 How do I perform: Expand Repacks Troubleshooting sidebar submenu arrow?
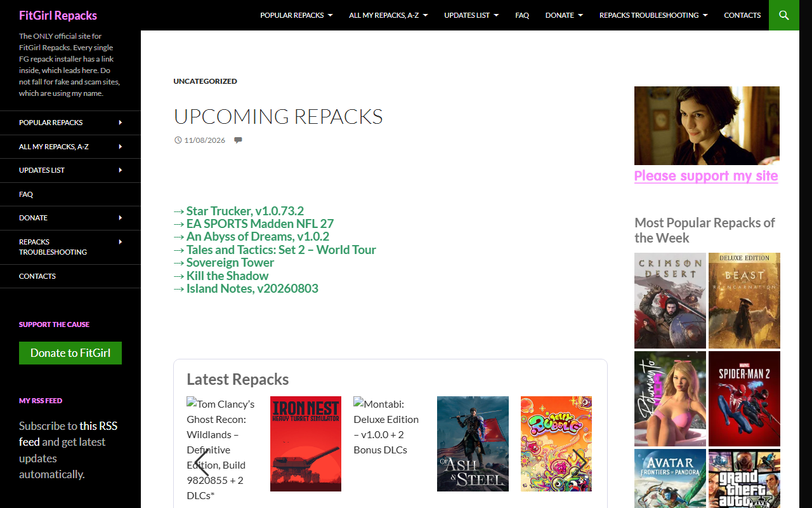[121, 242]
